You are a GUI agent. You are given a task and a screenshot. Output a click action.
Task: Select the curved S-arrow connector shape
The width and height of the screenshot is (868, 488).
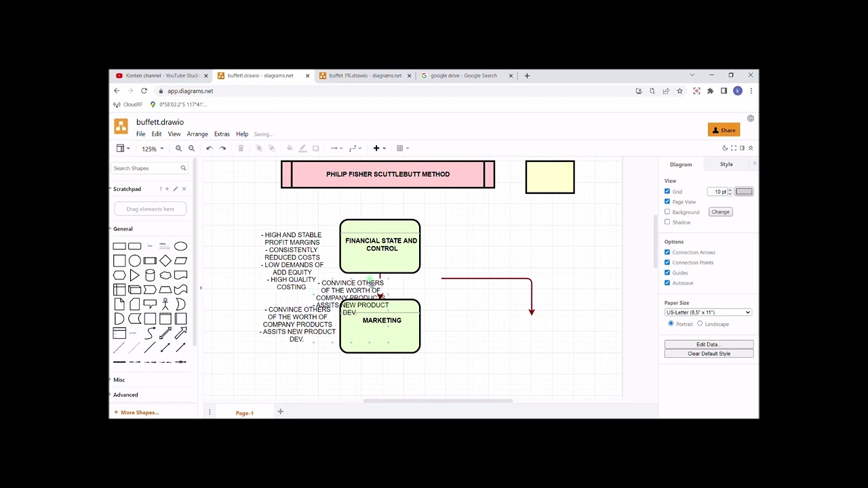tap(150, 333)
